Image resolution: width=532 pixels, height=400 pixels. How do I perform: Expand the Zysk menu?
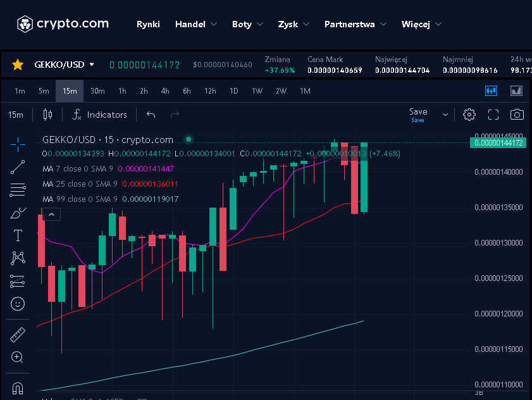click(294, 24)
